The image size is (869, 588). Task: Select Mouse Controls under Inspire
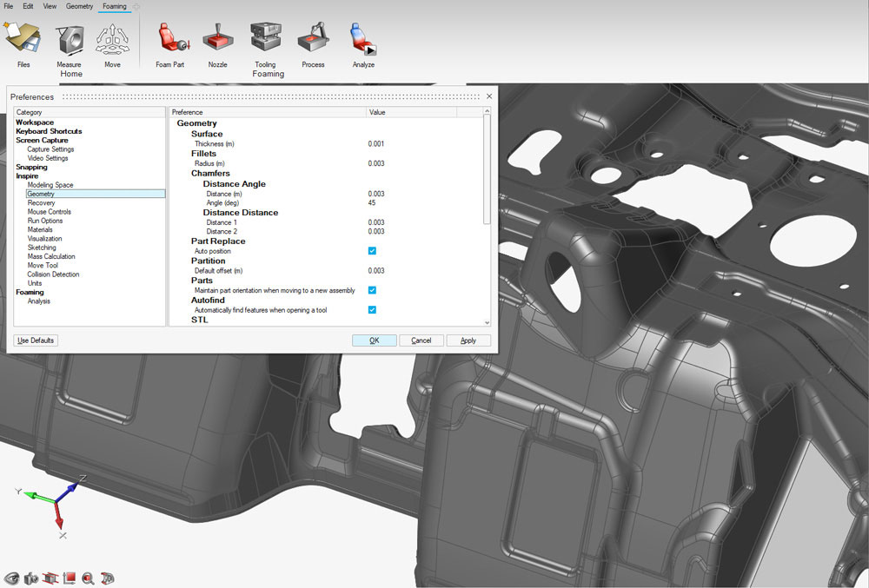click(x=49, y=212)
